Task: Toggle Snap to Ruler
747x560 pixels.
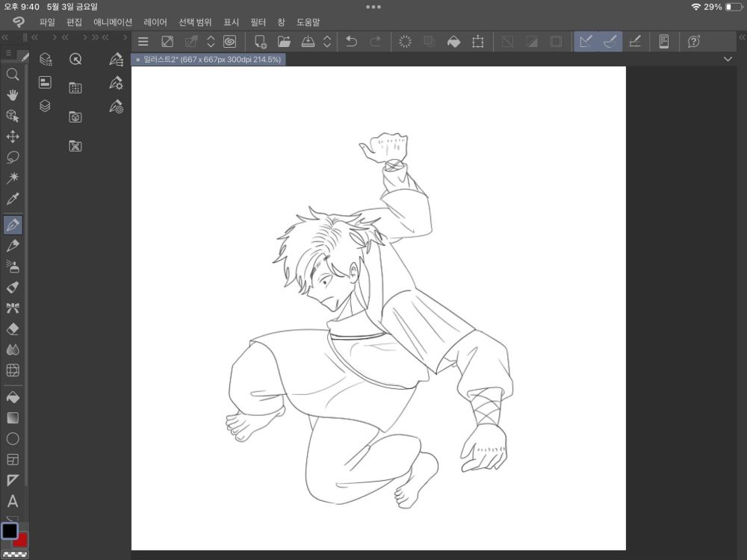Action: 586,41
